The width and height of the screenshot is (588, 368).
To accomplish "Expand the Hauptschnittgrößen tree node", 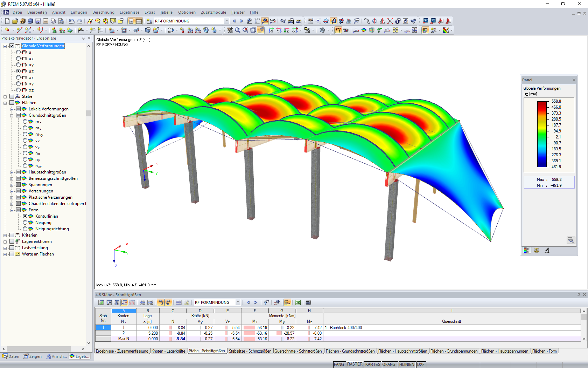I will [x=12, y=172].
